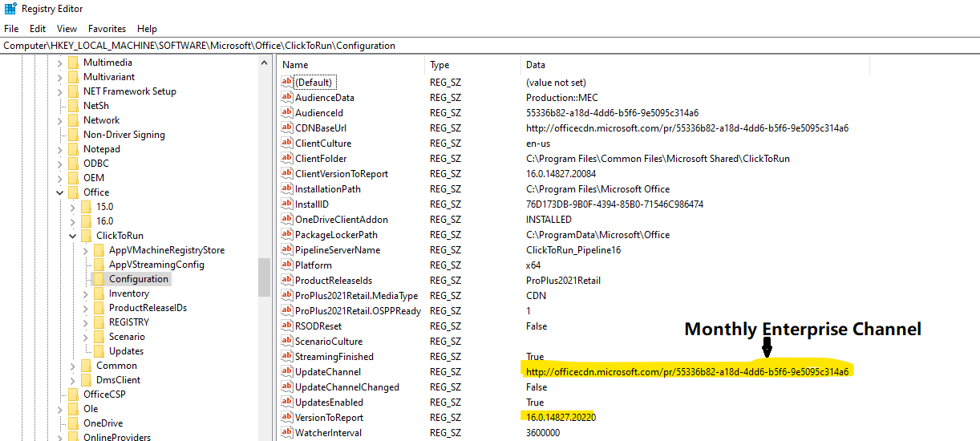Open the Edit menu
This screenshot has width=980, height=441.
[38, 28]
